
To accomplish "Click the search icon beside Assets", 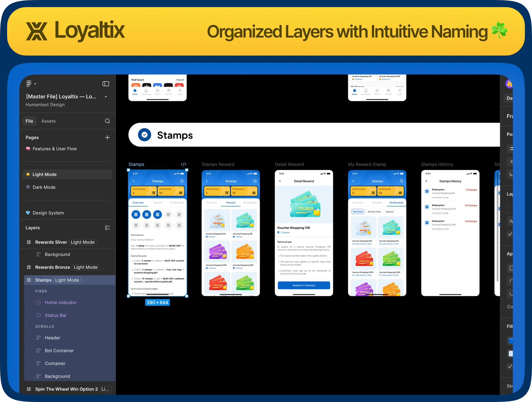I will [x=107, y=121].
